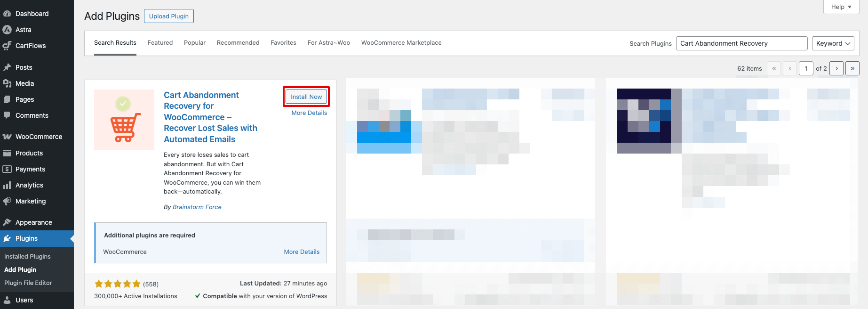
Task: Click the Astra logo icon
Action: [x=7, y=30]
